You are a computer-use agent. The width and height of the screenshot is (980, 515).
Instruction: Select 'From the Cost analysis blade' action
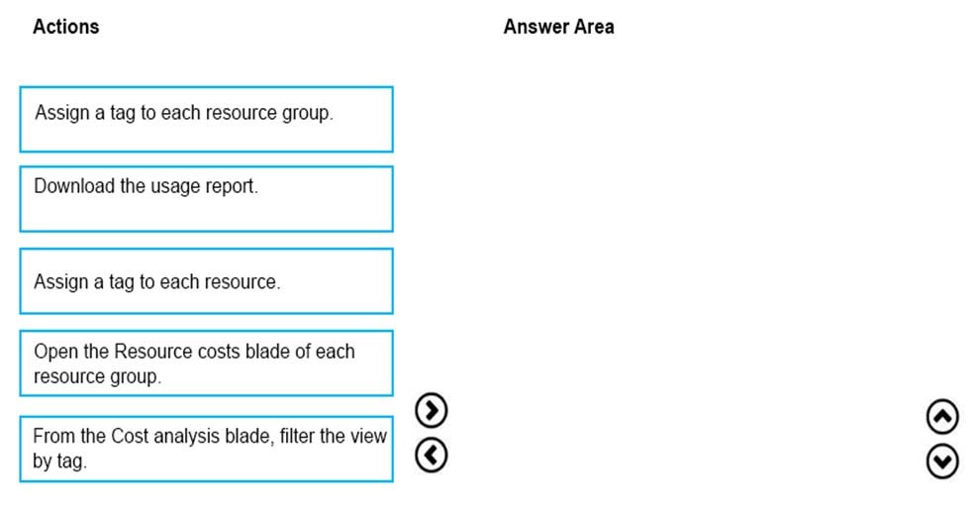[x=206, y=449]
